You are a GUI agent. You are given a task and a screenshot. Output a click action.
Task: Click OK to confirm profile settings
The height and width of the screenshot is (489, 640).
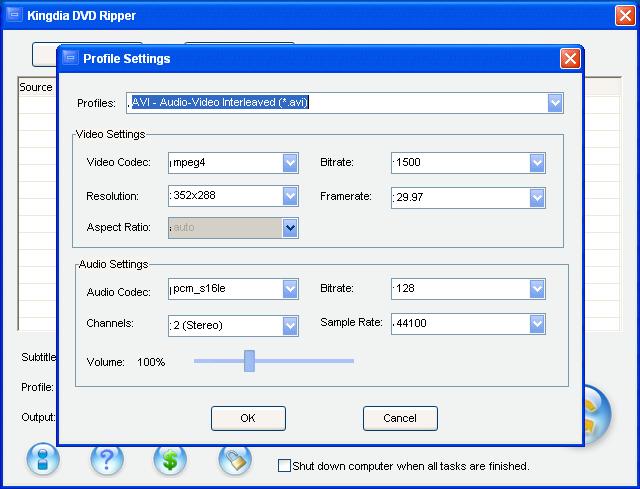tap(248, 418)
